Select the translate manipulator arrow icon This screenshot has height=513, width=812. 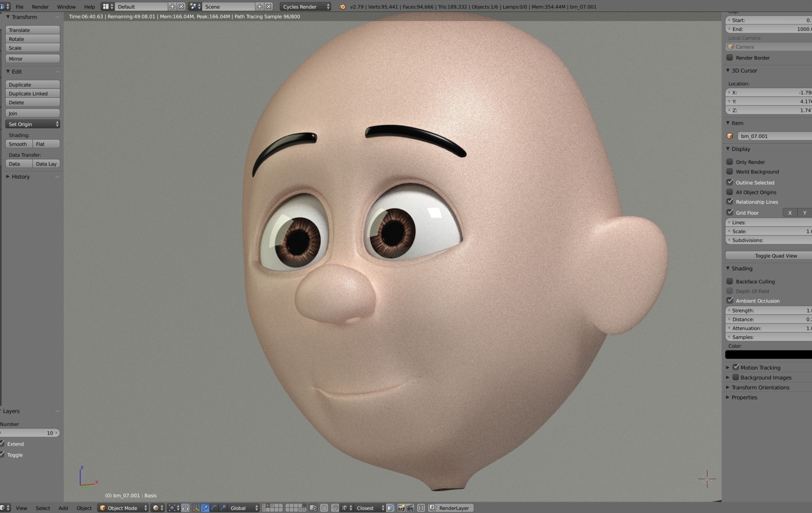(x=205, y=508)
